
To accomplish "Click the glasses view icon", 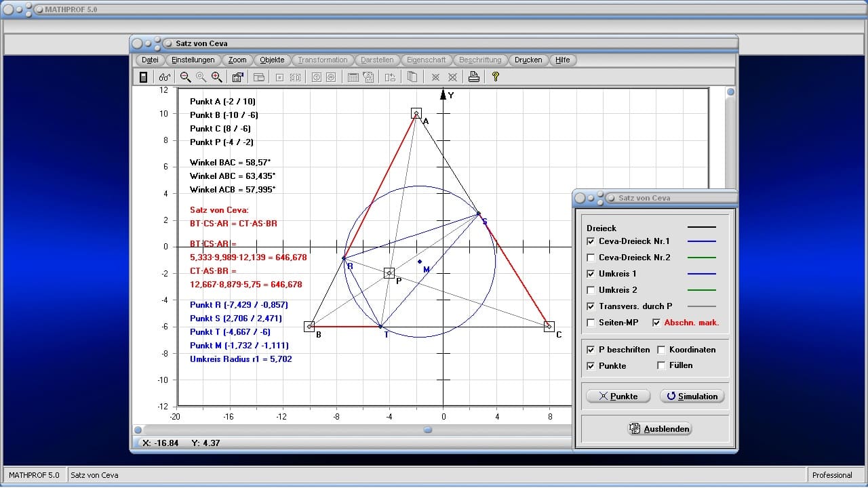I will (x=165, y=77).
